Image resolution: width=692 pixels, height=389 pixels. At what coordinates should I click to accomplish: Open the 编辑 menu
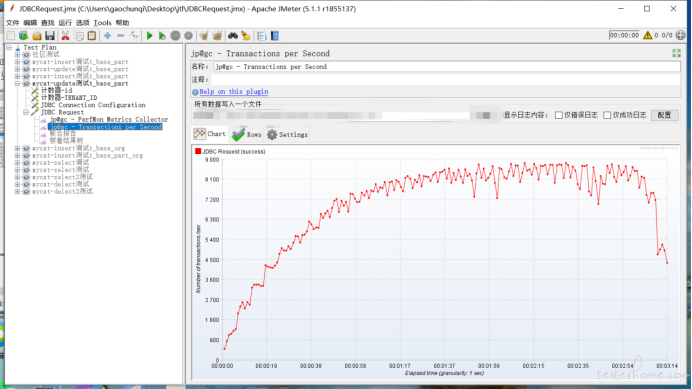pyautogui.click(x=30, y=23)
